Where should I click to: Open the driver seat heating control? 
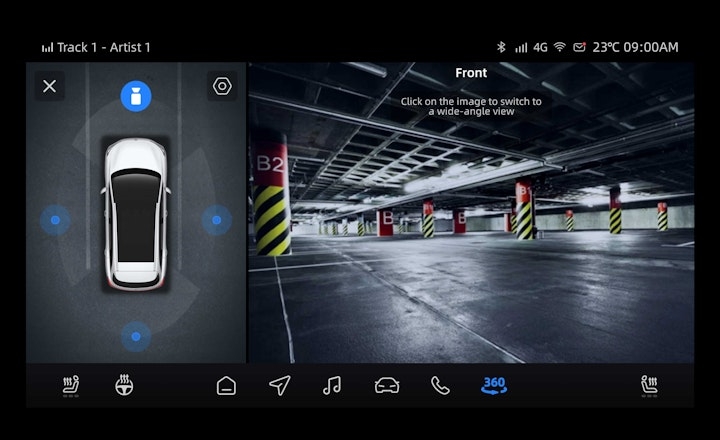point(71,385)
